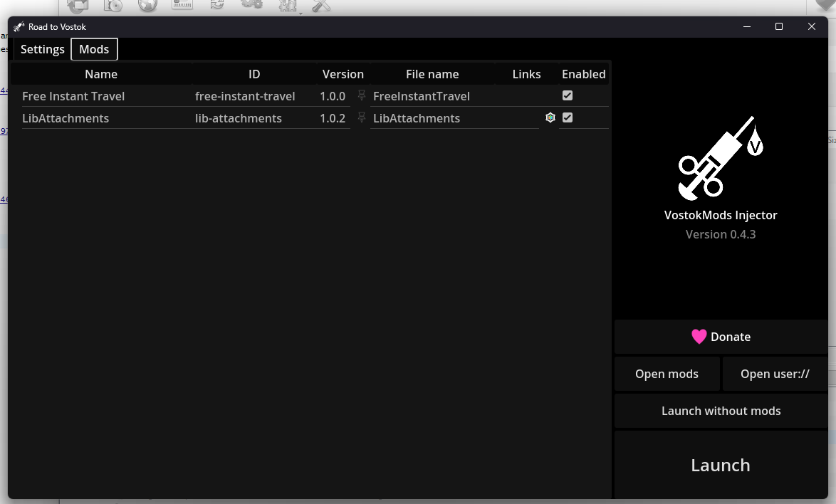Click Launch without mods
Screen dimensions: 836x504
point(721,411)
